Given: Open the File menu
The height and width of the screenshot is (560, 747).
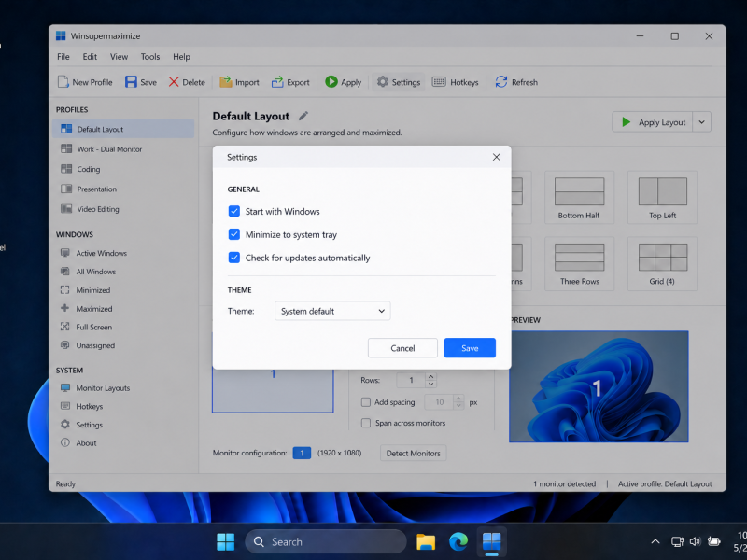Looking at the screenshot, I should click(x=63, y=57).
